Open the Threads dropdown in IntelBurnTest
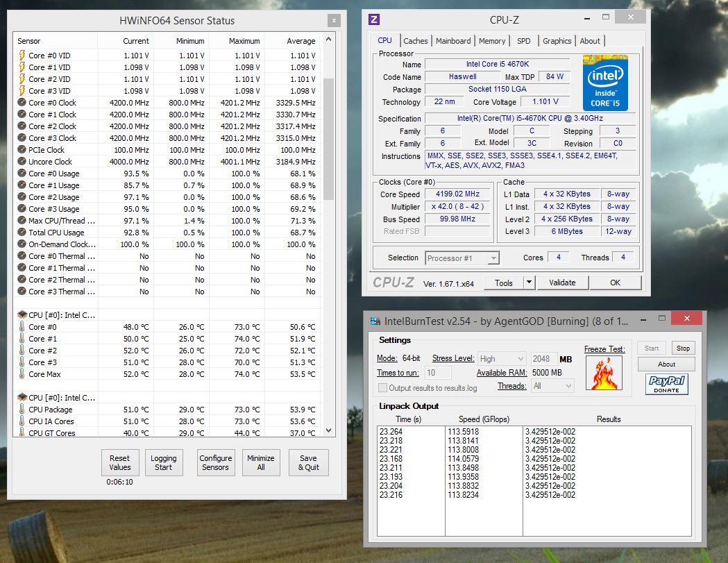This screenshot has height=563, width=728. (552, 386)
